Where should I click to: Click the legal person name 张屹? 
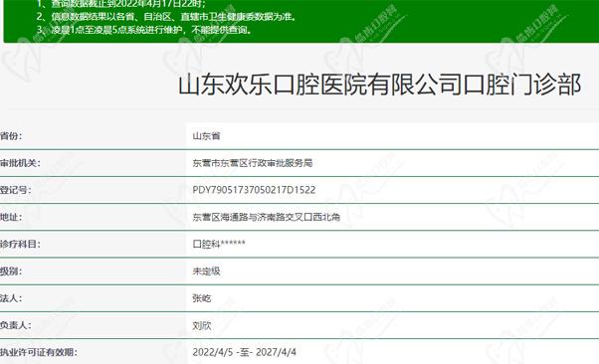point(202,298)
